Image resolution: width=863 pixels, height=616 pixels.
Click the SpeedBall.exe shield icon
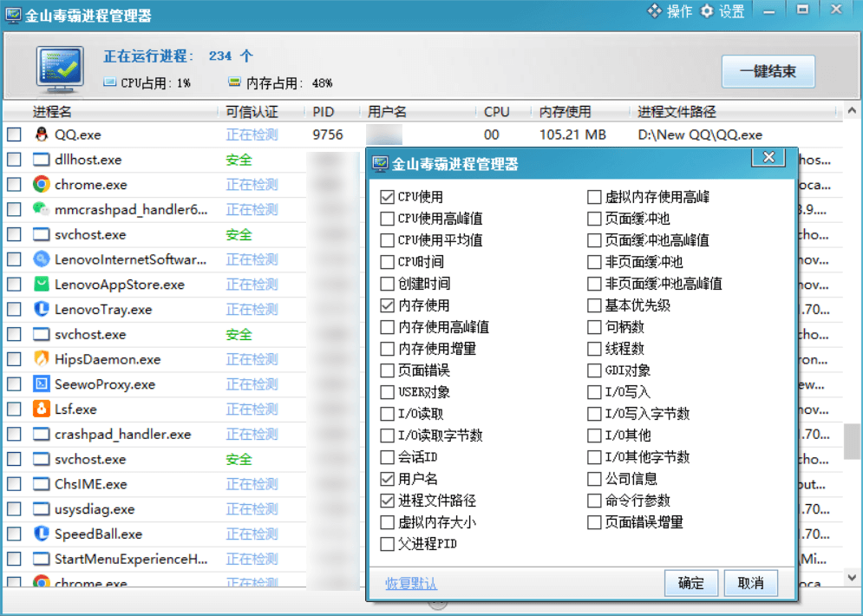click(42, 534)
